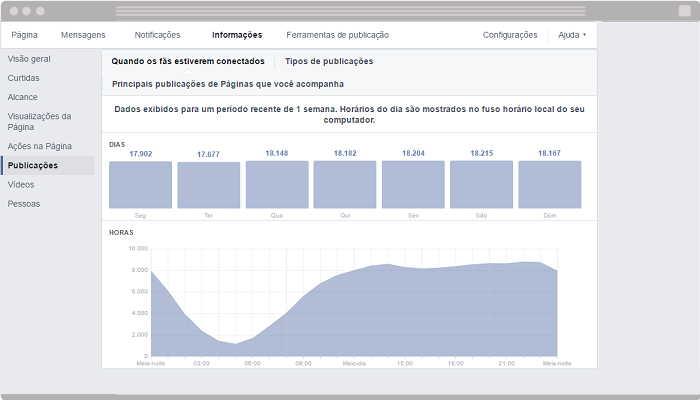
Task: Click the Seg bar showing 17.902
Action: point(140,185)
